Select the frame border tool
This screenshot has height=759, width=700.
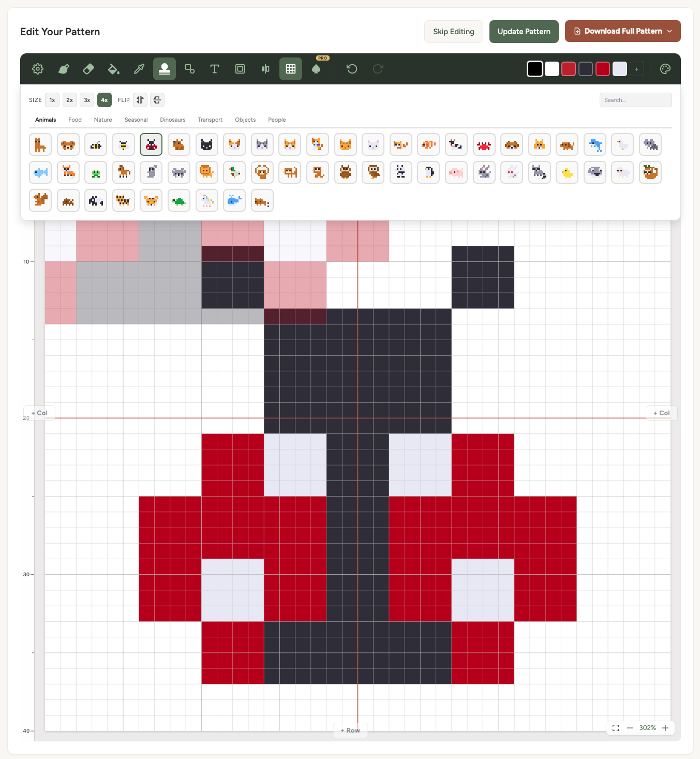point(240,69)
